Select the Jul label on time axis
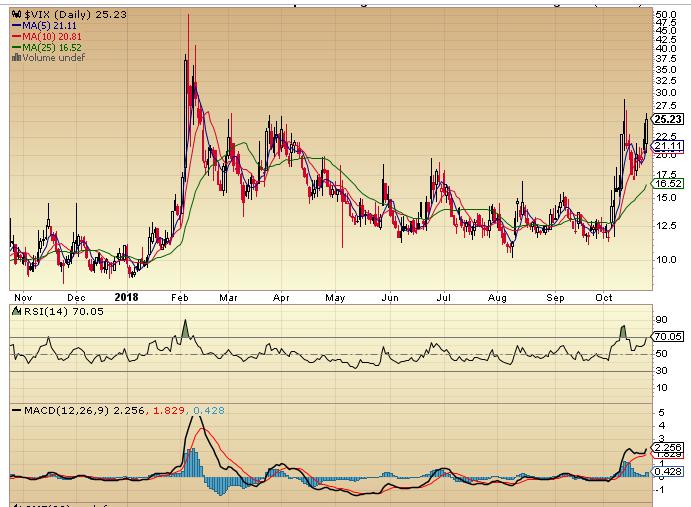The width and height of the screenshot is (691, 507). coord(440,297)
